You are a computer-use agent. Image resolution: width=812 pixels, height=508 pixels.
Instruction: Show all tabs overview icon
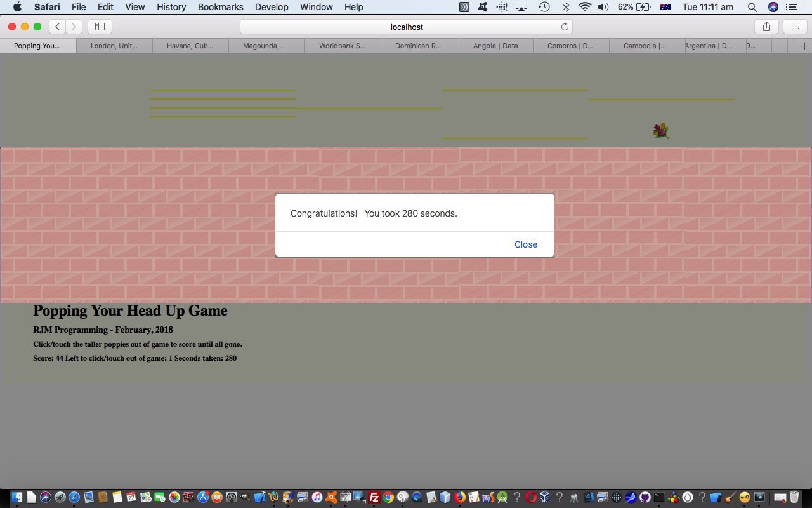click(x=794, y=27)
